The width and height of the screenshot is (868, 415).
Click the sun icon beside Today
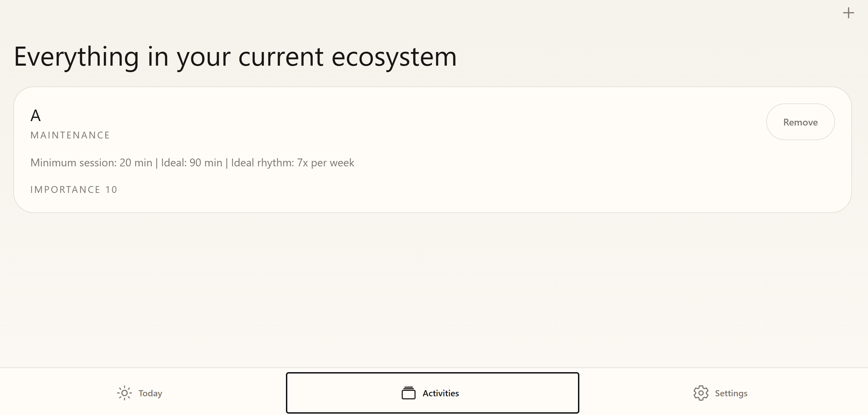click(125, 393)
